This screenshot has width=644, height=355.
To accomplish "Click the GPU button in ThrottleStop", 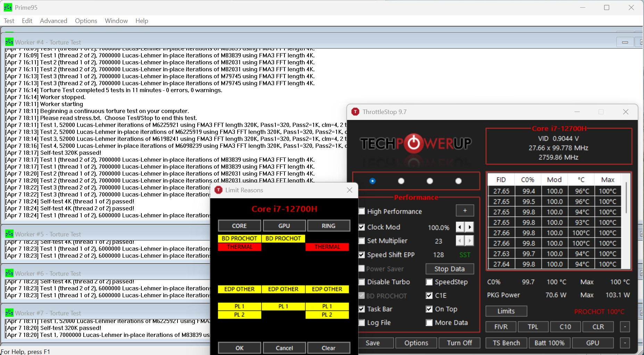I will (593, 343).
